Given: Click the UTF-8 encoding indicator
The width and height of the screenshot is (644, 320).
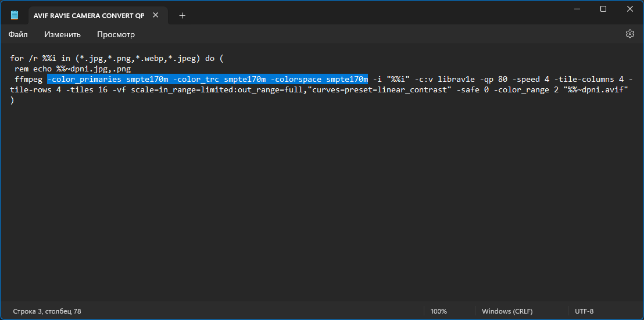Looking at the screenshot, I should (585, 311).
